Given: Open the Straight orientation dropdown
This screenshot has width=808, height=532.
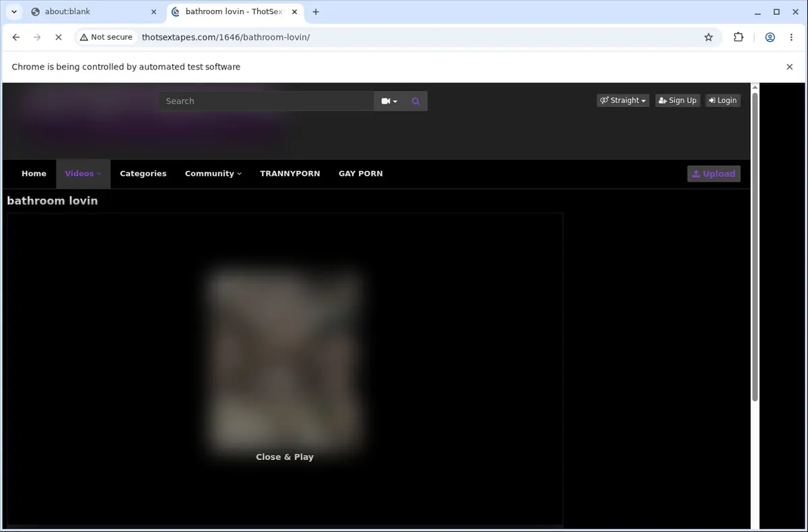Looking at the screenshot, I should pos(623,100).
